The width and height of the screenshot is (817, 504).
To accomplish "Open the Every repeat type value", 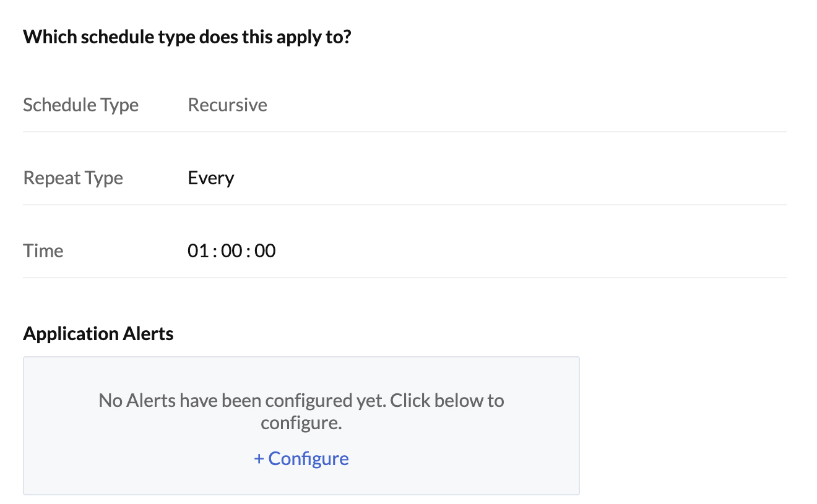I will (x=210, y=178).
